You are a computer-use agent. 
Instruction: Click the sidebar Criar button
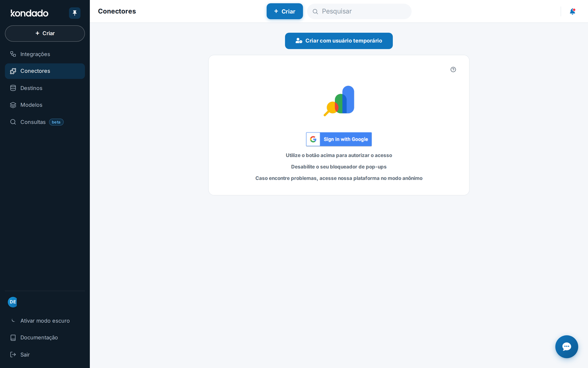[x=45, y=34]
